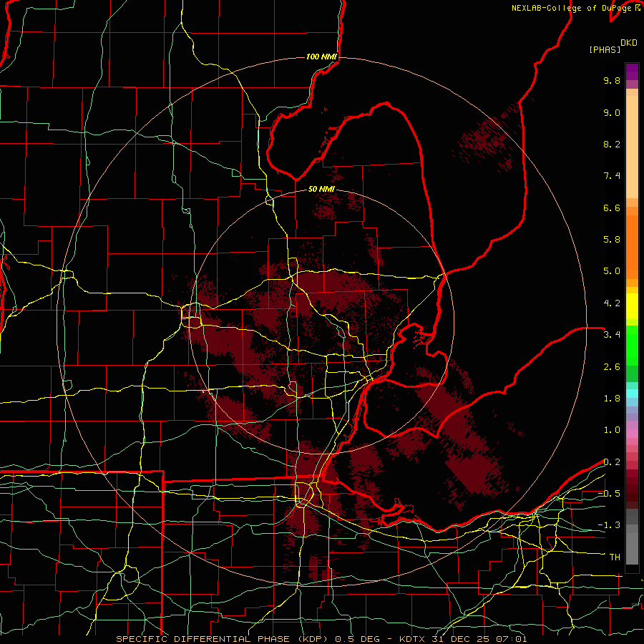Pick the bright green color bar segment

[632, 346]
